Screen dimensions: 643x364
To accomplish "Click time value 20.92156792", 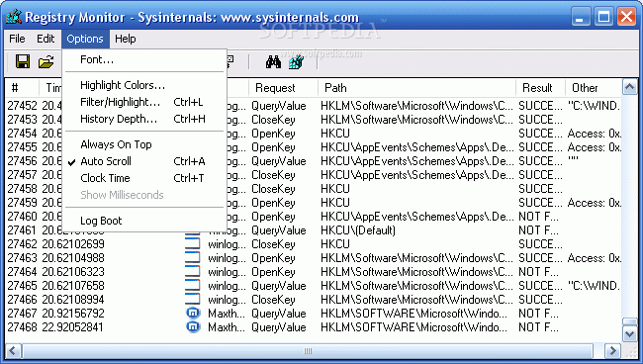I will click(x=73, y=314).
